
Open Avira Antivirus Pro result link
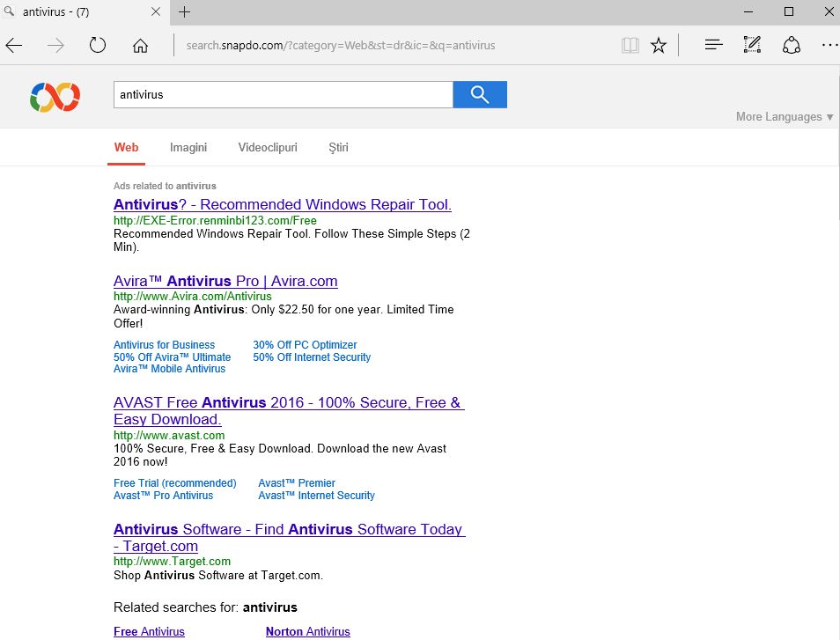(x=225, y=281)
